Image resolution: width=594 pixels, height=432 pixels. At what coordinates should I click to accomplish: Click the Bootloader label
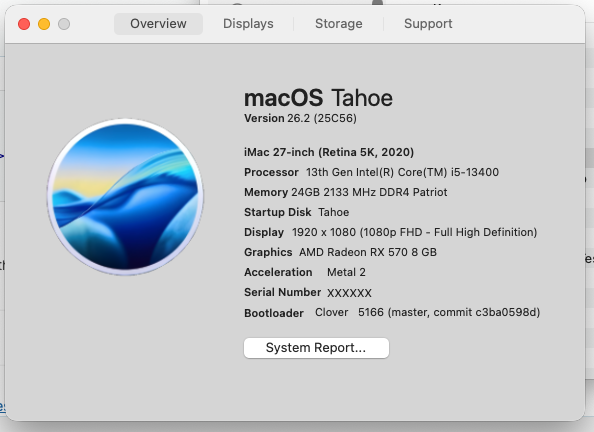pos(274,313)
